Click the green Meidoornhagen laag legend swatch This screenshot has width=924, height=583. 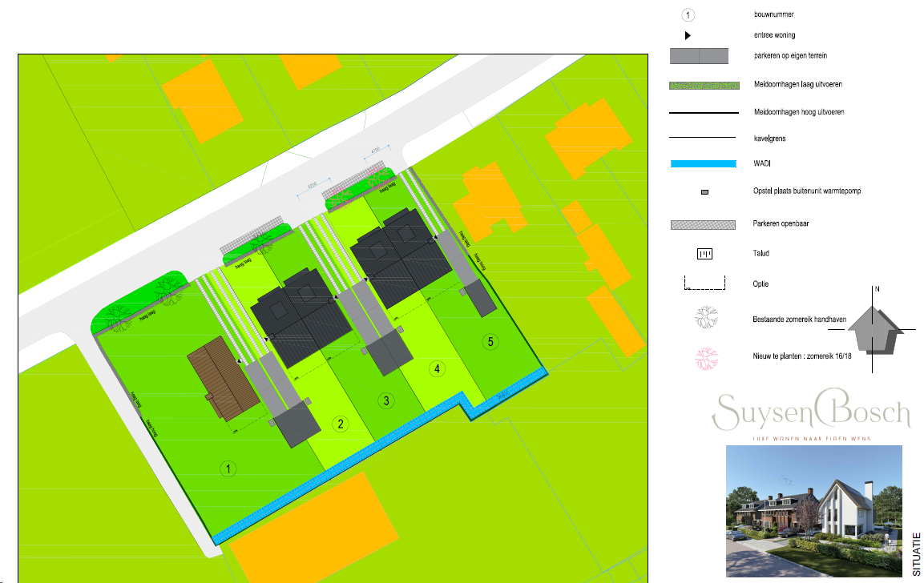pos(703,85)
